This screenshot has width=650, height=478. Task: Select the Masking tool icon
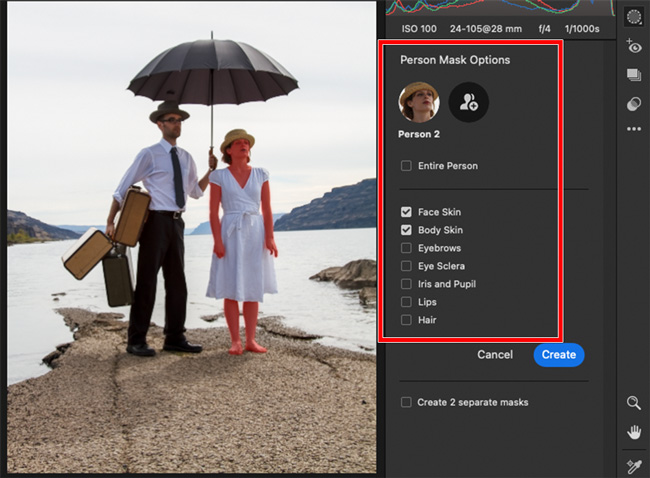tap(634, 17)
